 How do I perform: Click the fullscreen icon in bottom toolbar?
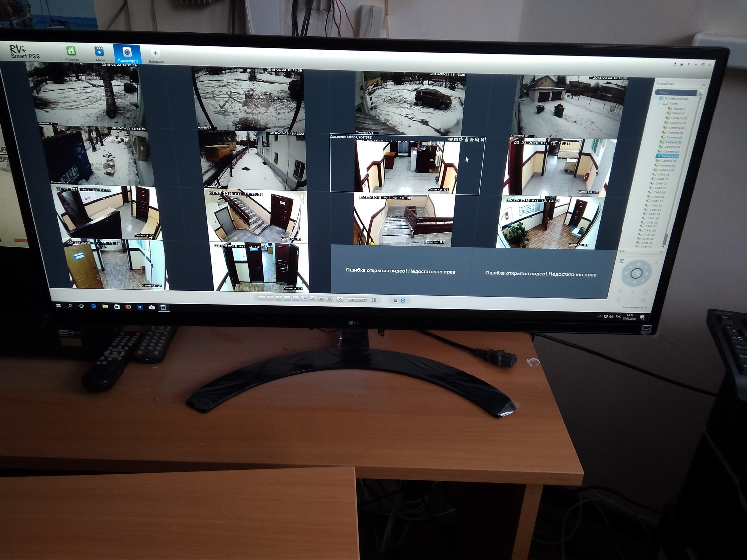pyautogui.click(x=373, y=300)
